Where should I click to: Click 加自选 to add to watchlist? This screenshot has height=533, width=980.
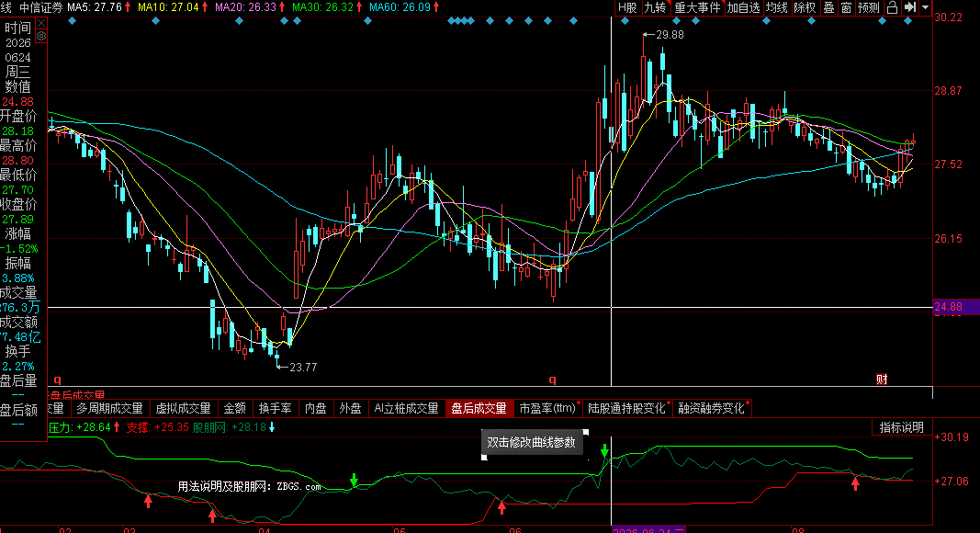743,7
